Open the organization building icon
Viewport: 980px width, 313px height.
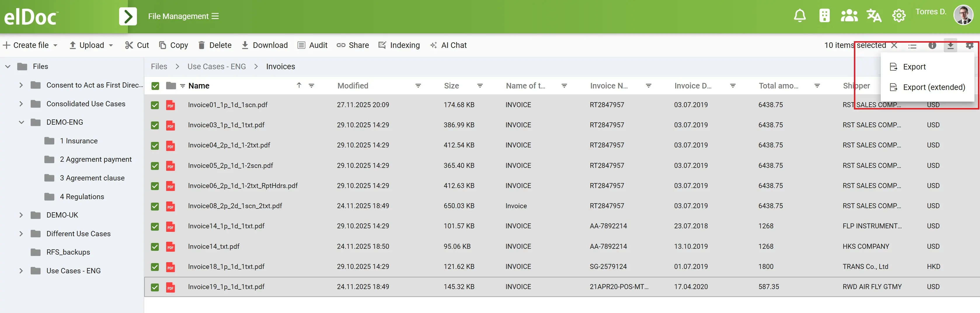[x=824, y=15]
